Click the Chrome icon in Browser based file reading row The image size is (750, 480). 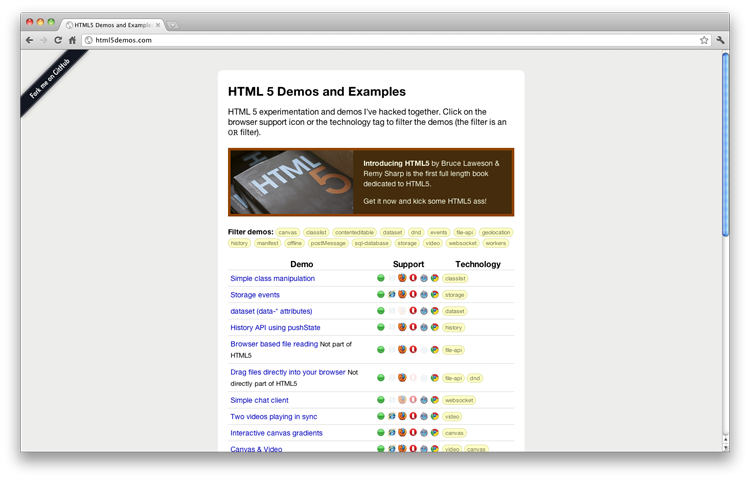tap(434, 349)
